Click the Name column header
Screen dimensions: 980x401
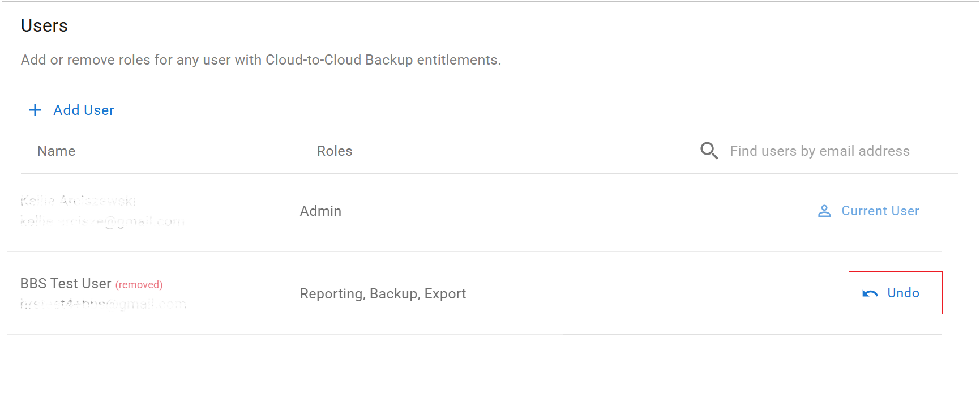pos(56,151)
